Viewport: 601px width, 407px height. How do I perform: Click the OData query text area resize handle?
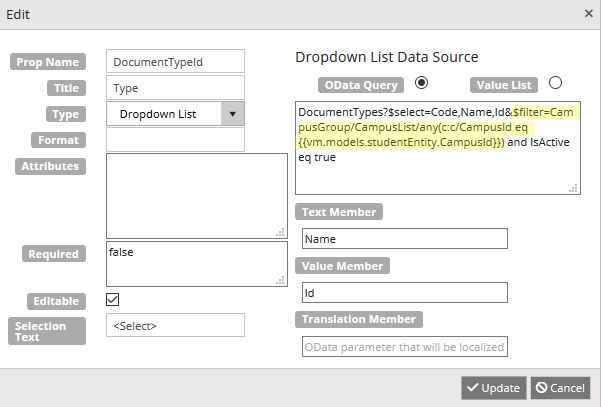point(574,188)
